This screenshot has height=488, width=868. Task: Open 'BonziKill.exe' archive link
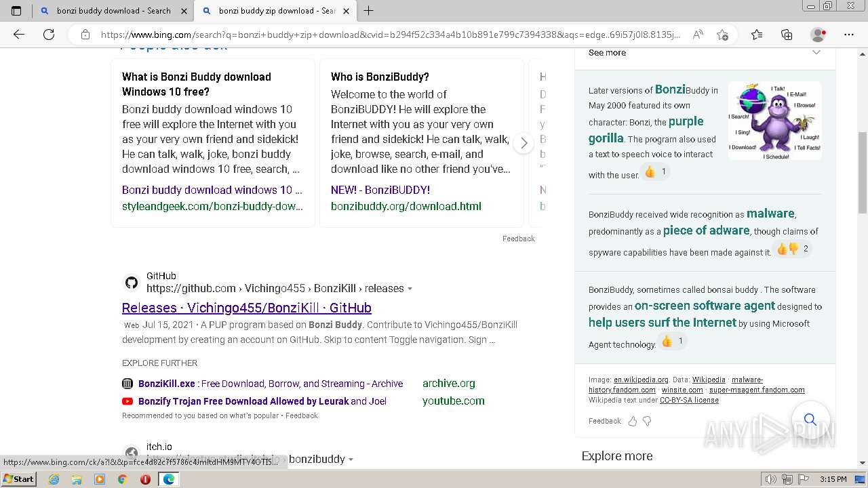(x=271, y=384)
